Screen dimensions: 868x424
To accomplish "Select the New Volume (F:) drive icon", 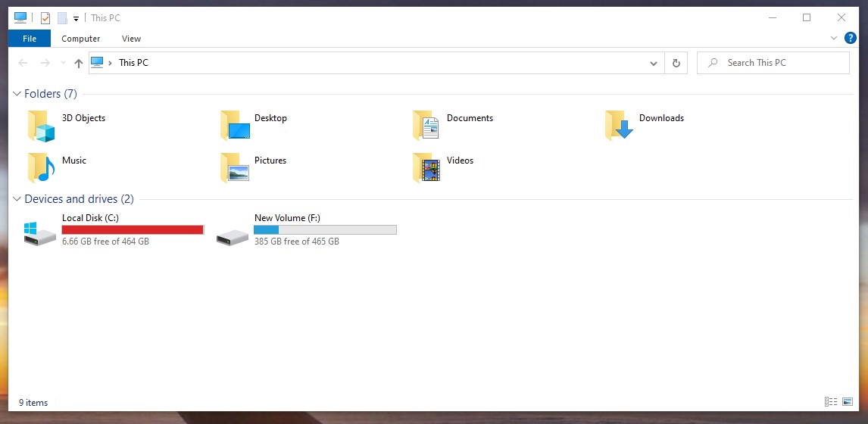I will [233, 237].
